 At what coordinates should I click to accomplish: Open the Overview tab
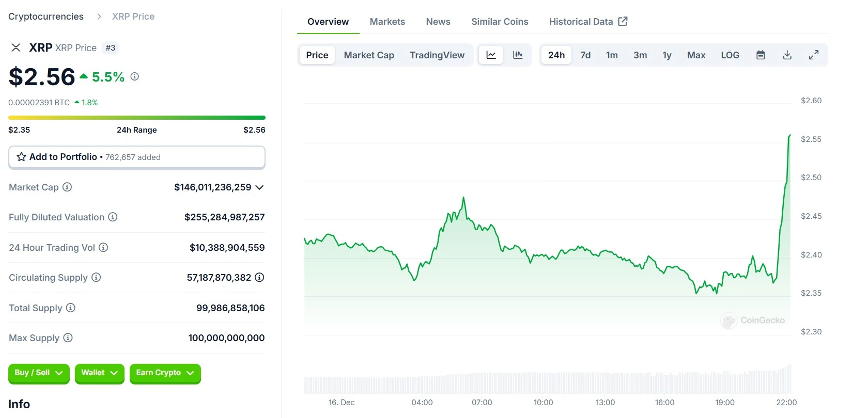(328, 22)
